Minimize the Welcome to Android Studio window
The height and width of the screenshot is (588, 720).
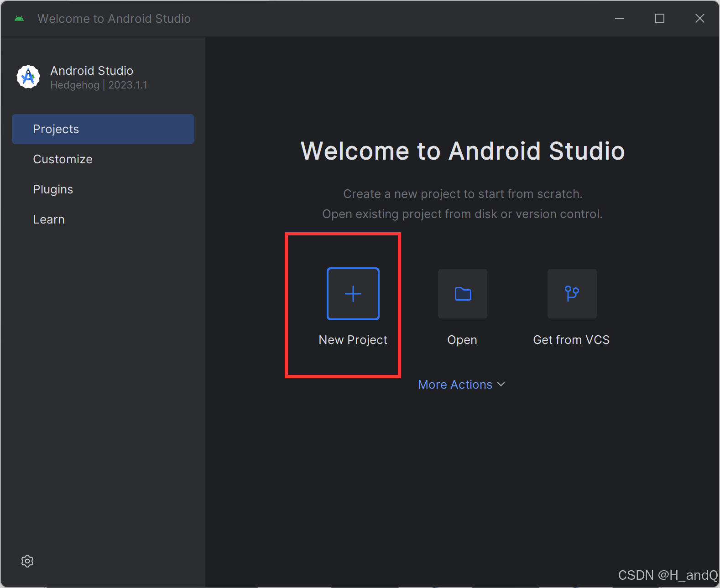click(x=620, y=19)
